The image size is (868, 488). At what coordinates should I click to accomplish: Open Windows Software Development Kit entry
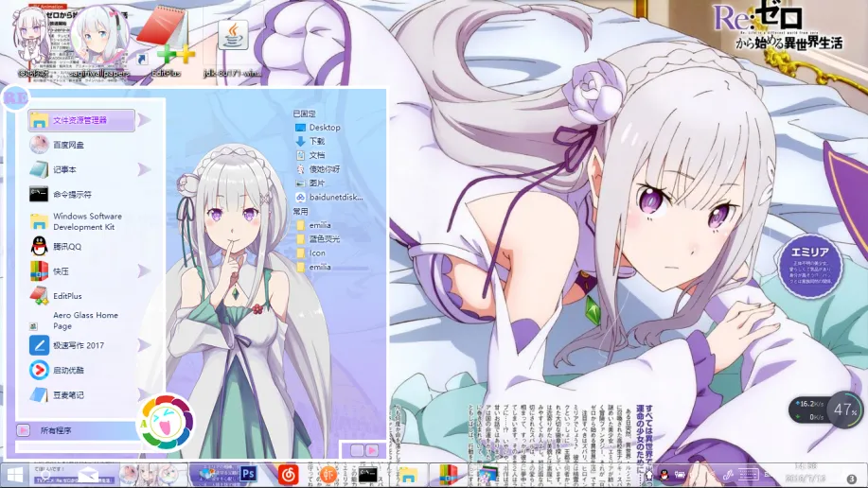(x=86, y=221)
